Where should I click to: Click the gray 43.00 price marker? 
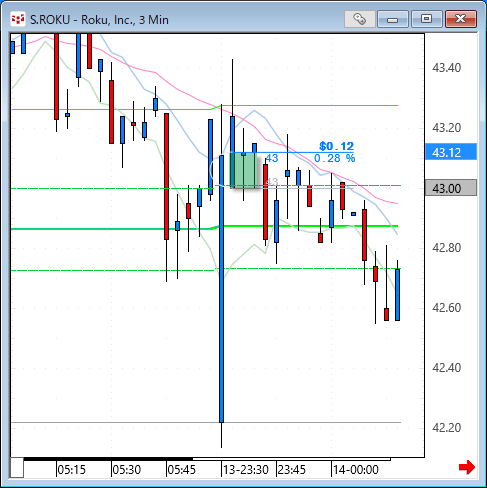pyautogui.click(x=451, y=188)
